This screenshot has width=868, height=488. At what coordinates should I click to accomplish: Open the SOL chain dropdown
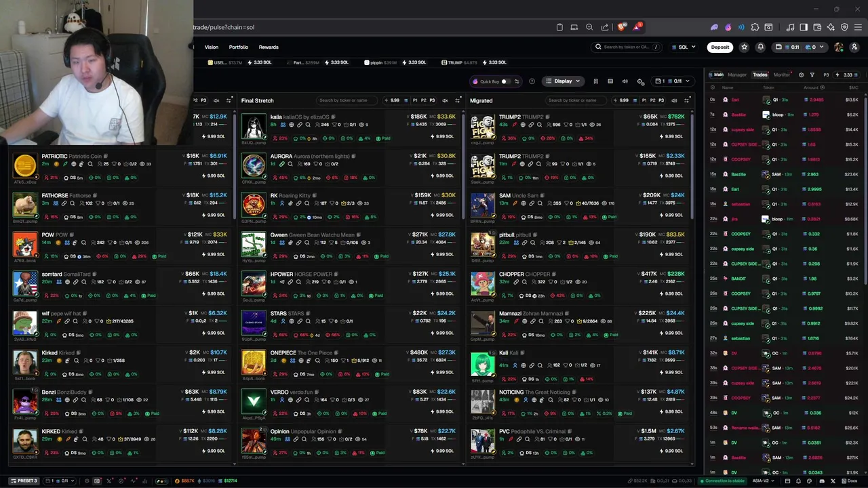683,47
